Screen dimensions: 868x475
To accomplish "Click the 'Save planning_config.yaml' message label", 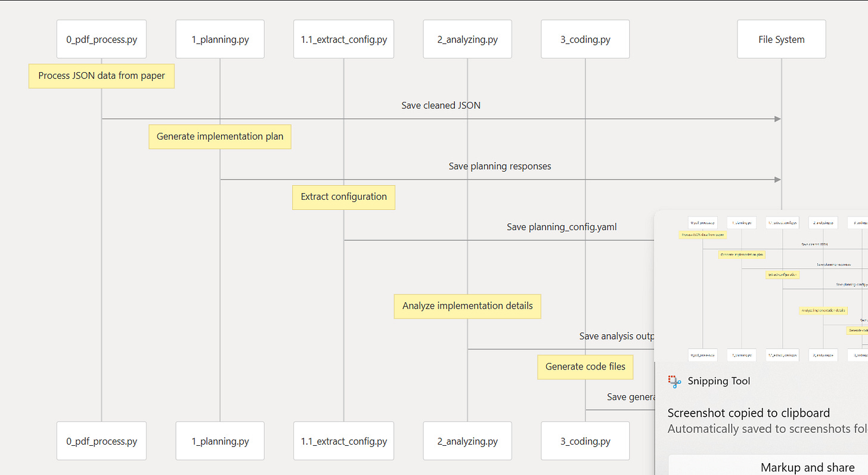I will pos(562,227).
